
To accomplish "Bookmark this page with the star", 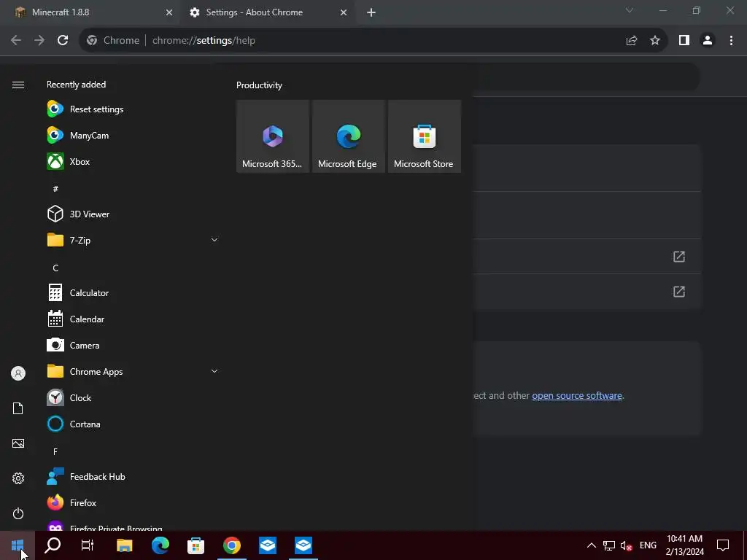I will pos(655,41).
